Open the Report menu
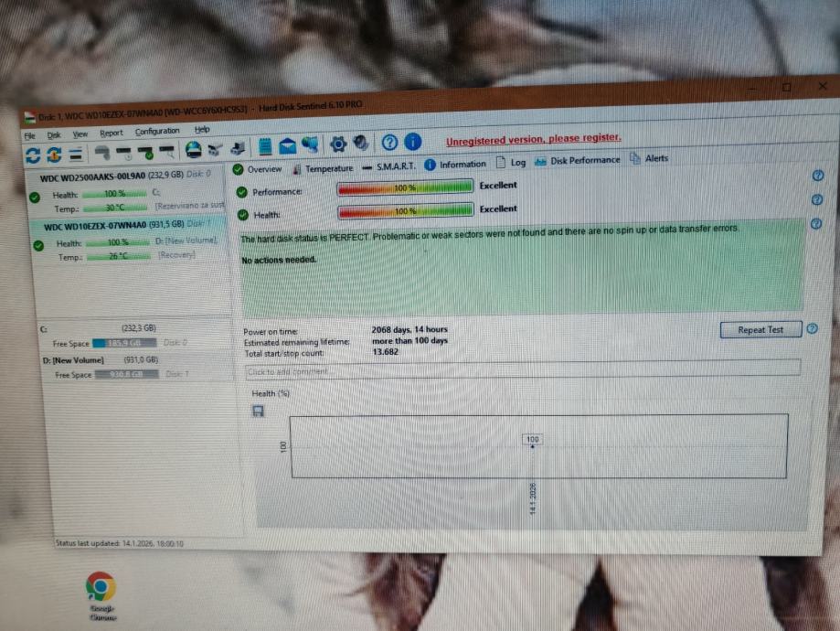840x631 pixels. [x=111, y=133]
